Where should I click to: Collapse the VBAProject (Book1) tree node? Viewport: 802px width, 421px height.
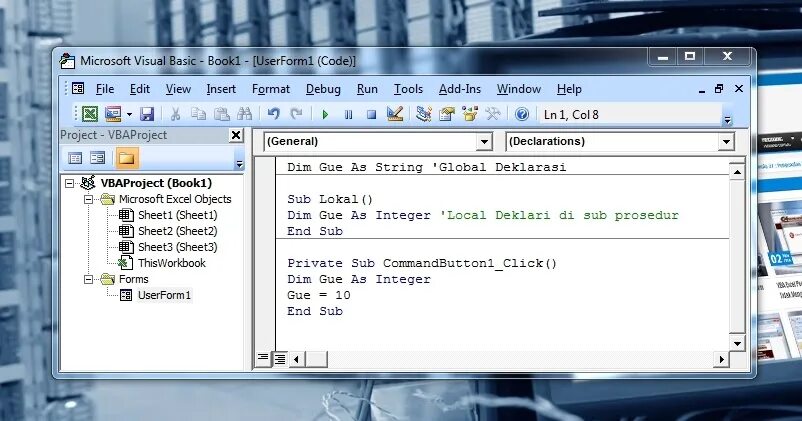tap(70, 183)
